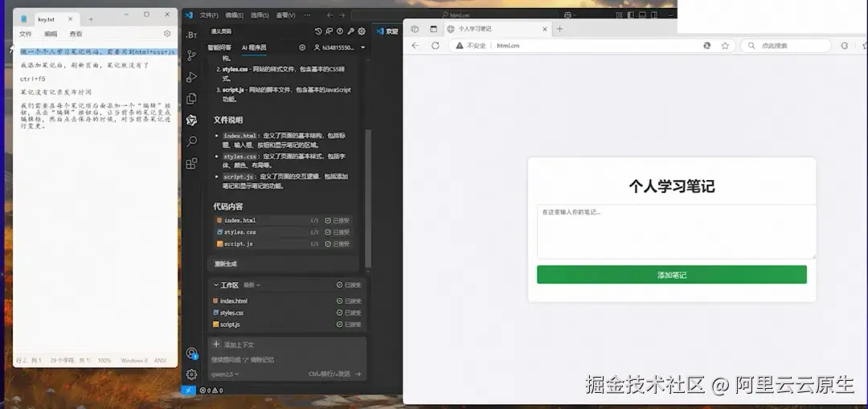Toggle VS Code bottom panel layout icon

coord(641,15)
